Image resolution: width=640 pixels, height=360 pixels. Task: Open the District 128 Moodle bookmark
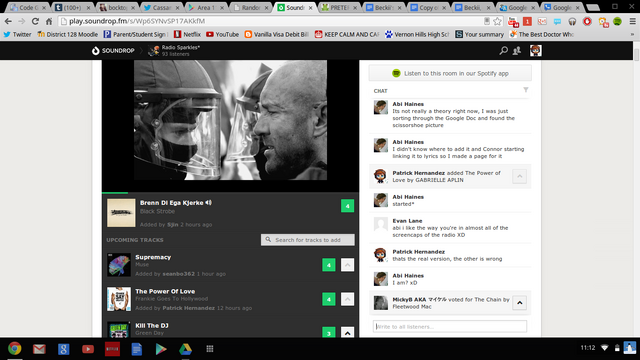(67, 34)
